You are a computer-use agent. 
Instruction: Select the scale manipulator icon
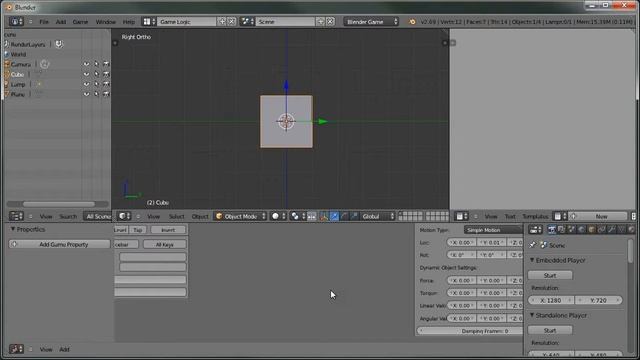[354, 216]
